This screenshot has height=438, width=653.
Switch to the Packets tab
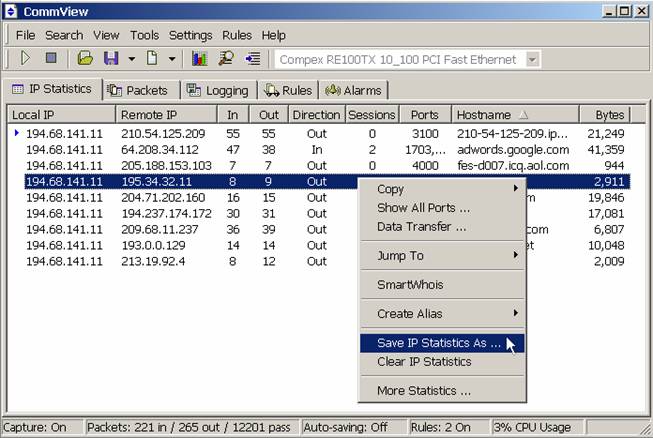(140, 90)
